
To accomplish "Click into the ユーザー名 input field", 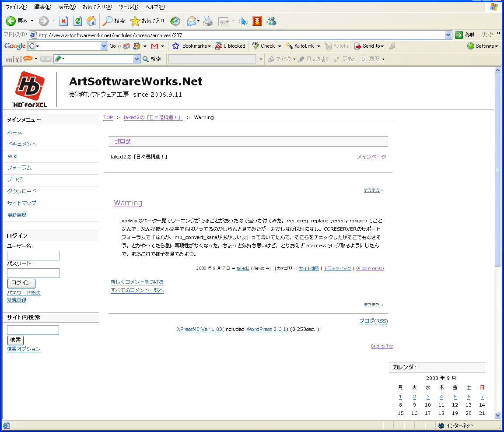I will coord(33,256).
